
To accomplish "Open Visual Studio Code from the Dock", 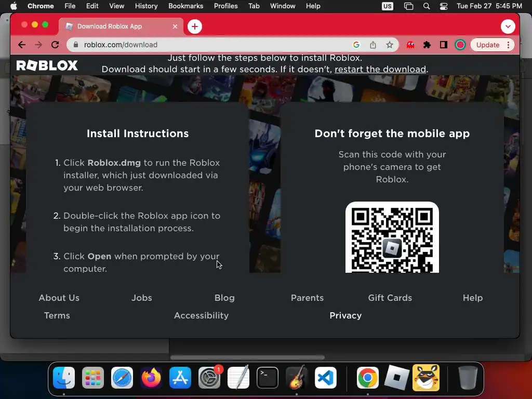I will pyautogui.click(x=326, y=378).
